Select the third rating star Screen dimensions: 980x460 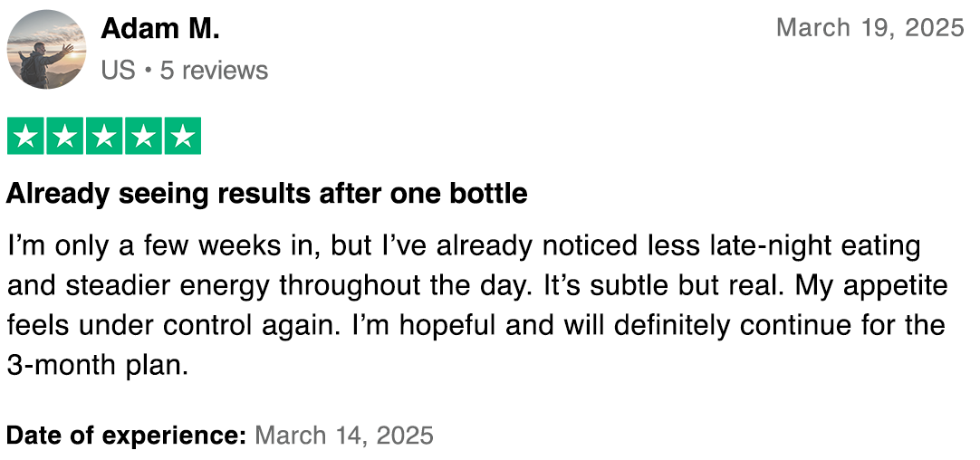click(104, 137)
